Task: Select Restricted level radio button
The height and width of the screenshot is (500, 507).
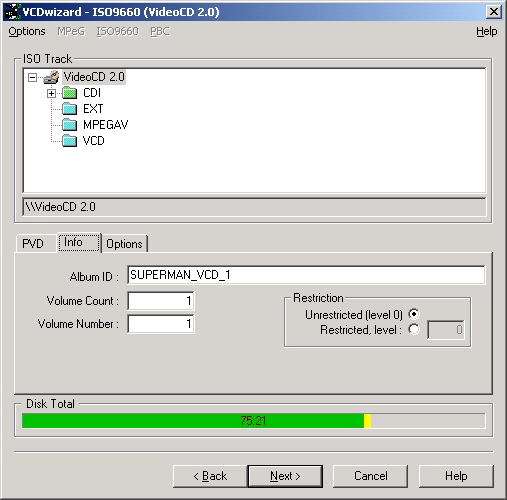Action: pos(414,329)
